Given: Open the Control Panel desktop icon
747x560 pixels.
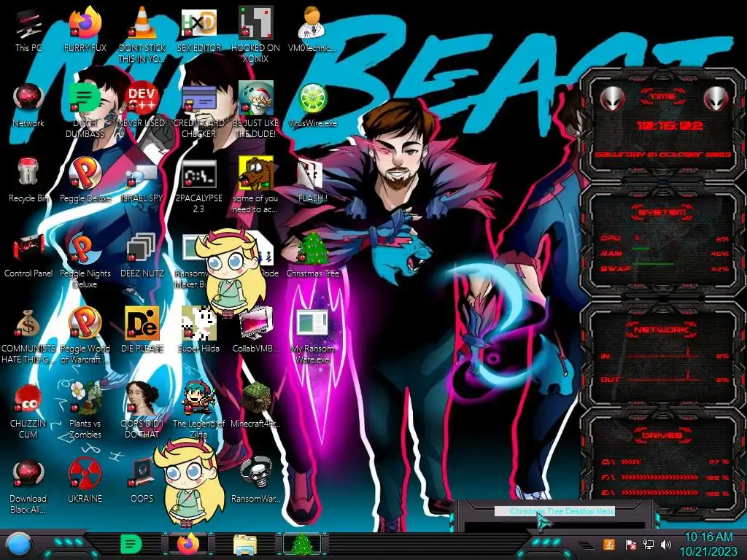Looking at the screenshot, I should coord(28,256).
